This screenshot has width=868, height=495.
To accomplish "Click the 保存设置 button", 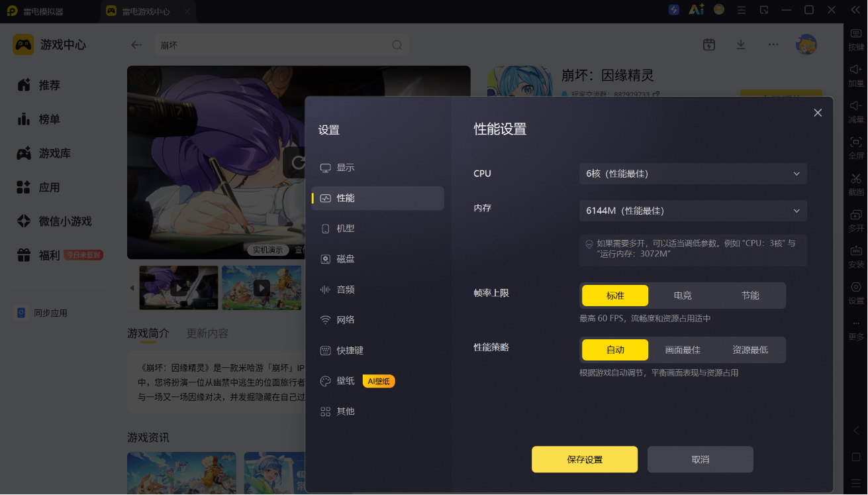I will tap(585, 459).
